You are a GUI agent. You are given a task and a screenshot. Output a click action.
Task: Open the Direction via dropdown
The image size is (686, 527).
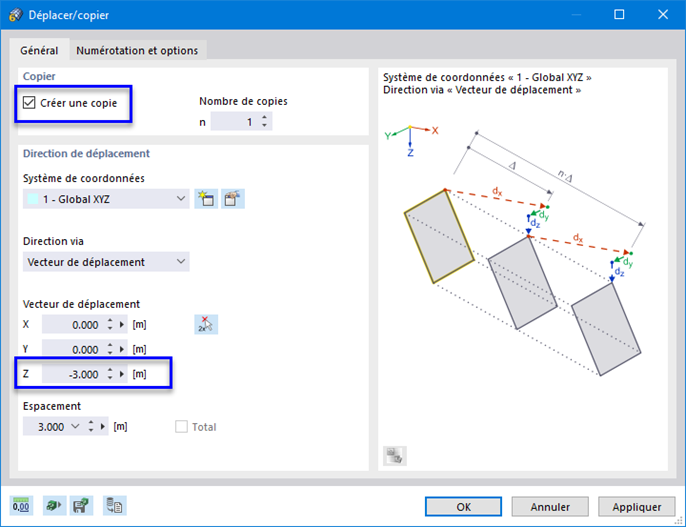tap(106, 262)
